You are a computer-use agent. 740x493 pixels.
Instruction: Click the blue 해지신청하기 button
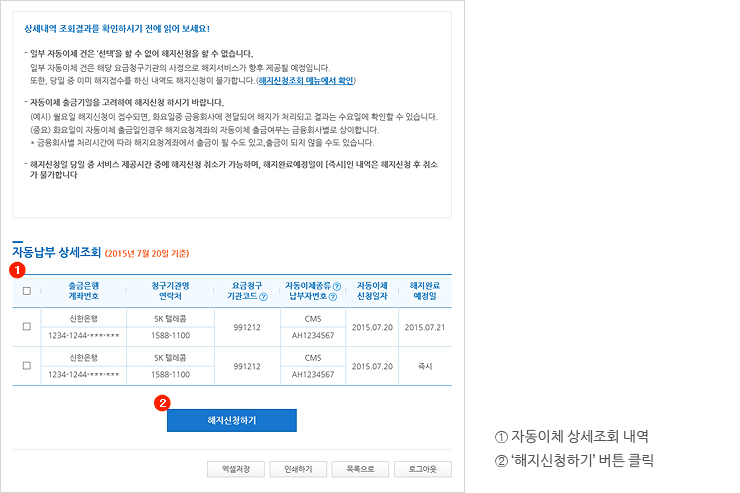click(231, 421)
